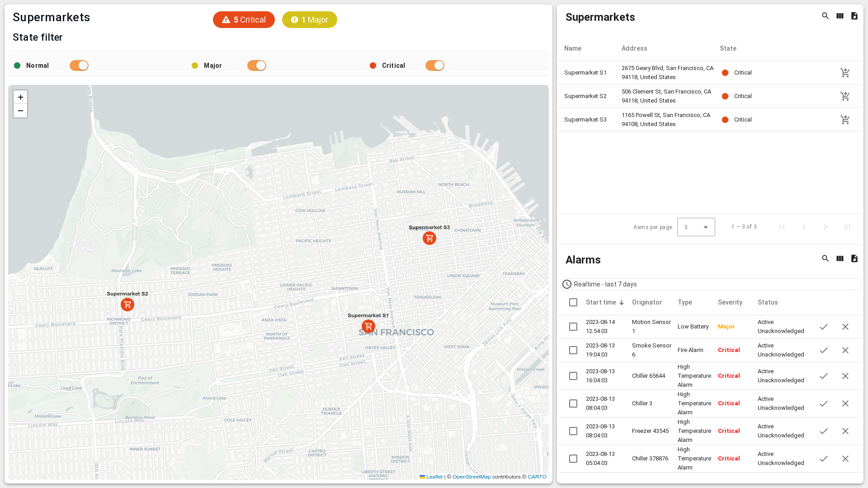The image size is (868, 488).
Task: Click export data icon in Supermarkets table
Action: 854,16
